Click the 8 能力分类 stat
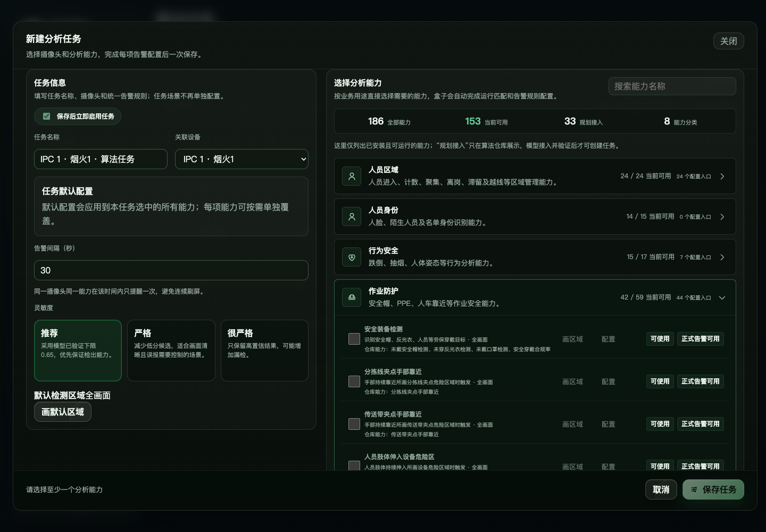This screenshot has height=532, width=766. pos(680,121)
